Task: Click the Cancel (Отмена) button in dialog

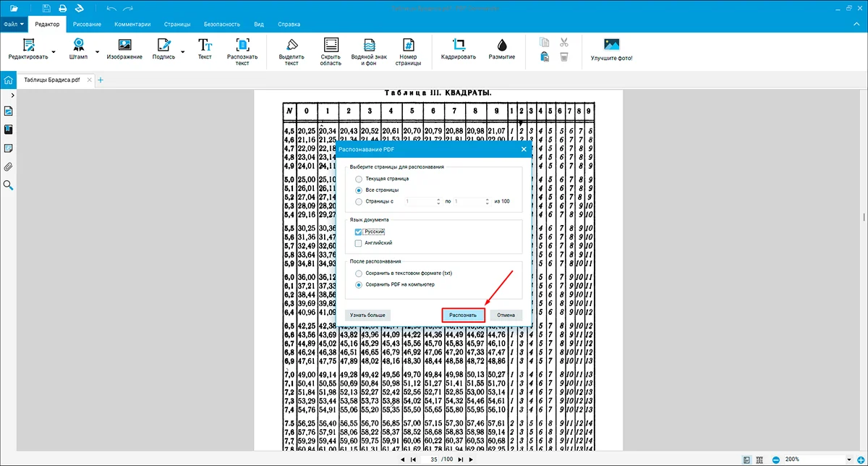Action: coord(506,315)
